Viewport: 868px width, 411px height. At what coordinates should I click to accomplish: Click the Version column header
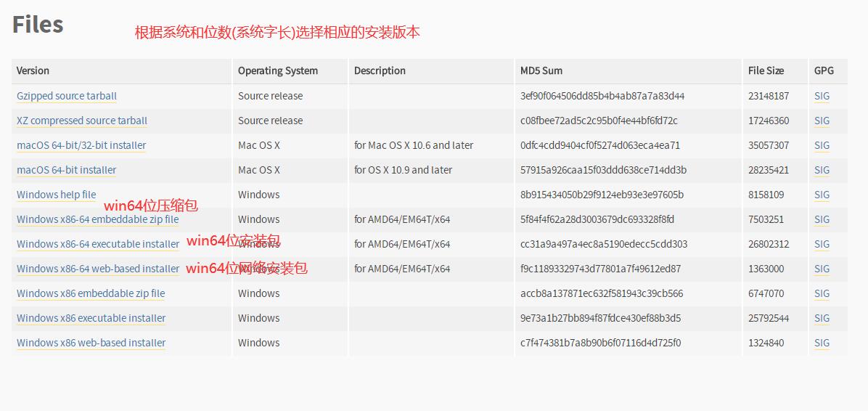[x=33, y=71]
